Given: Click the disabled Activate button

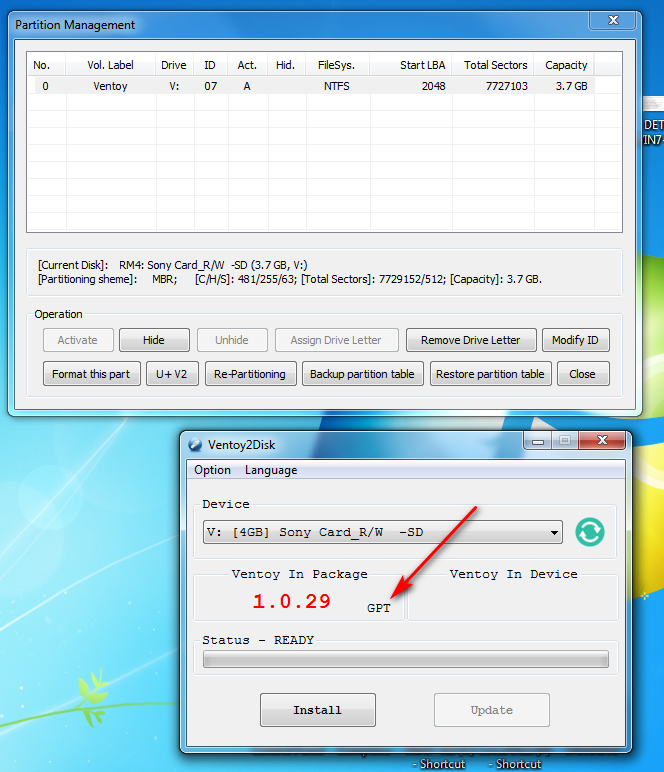Looking at the screenshot, I should 78,340.
